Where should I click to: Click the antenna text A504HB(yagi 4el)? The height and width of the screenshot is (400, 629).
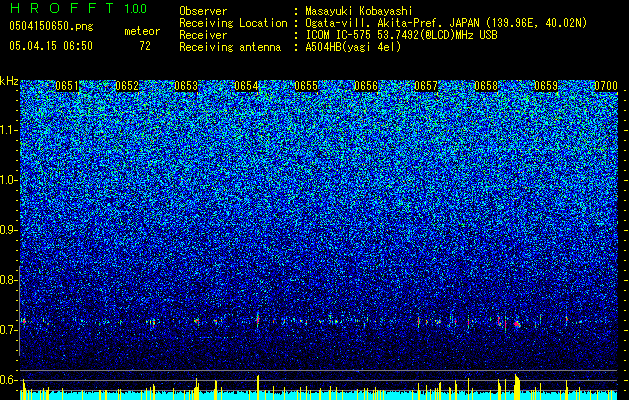point(353,47)
